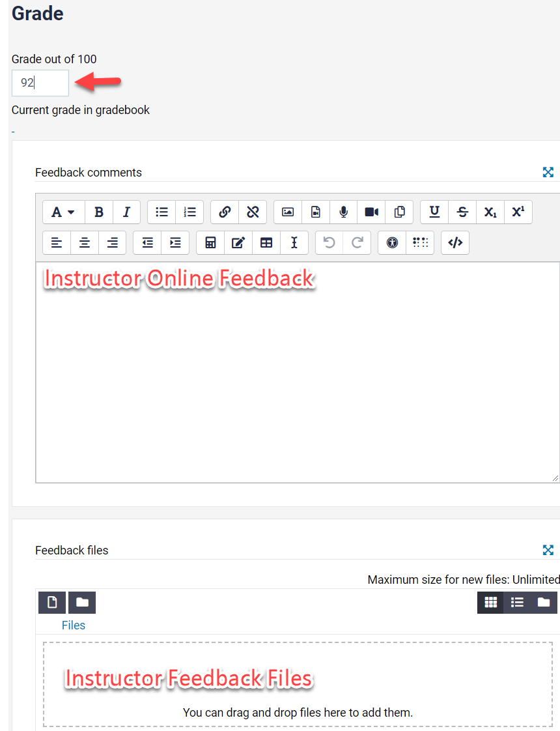
Task: Apply italic formatting
Action: 126,212
